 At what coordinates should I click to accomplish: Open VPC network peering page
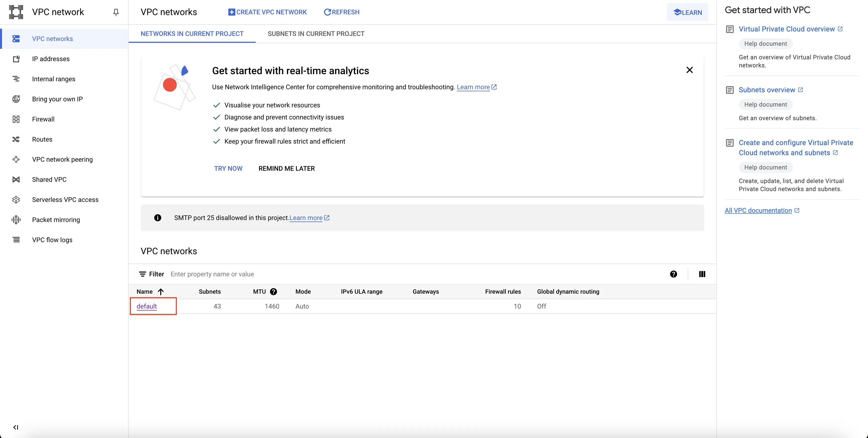click(x=62, y=159)
